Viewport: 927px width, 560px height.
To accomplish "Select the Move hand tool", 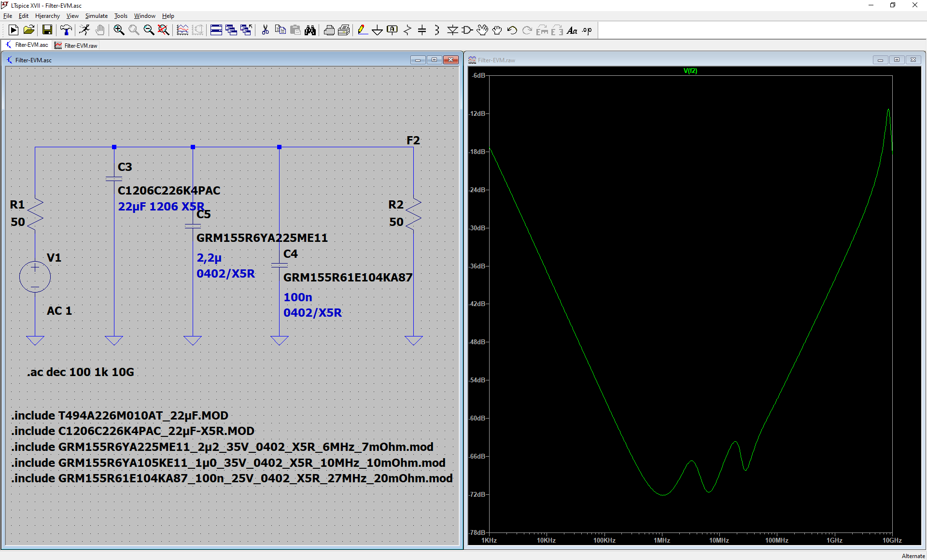I will [x=482, y=30].
